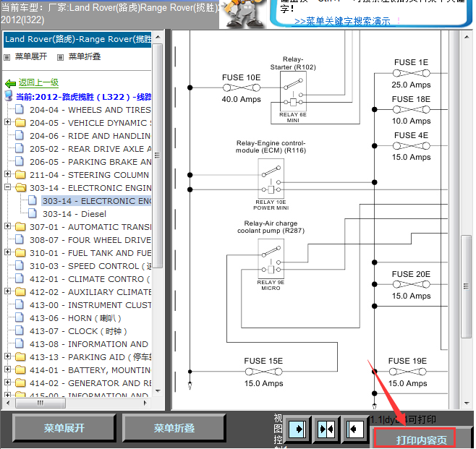
Task: Expand the 307-01 AUTOMATIC TRANS node
Action: 7,226
